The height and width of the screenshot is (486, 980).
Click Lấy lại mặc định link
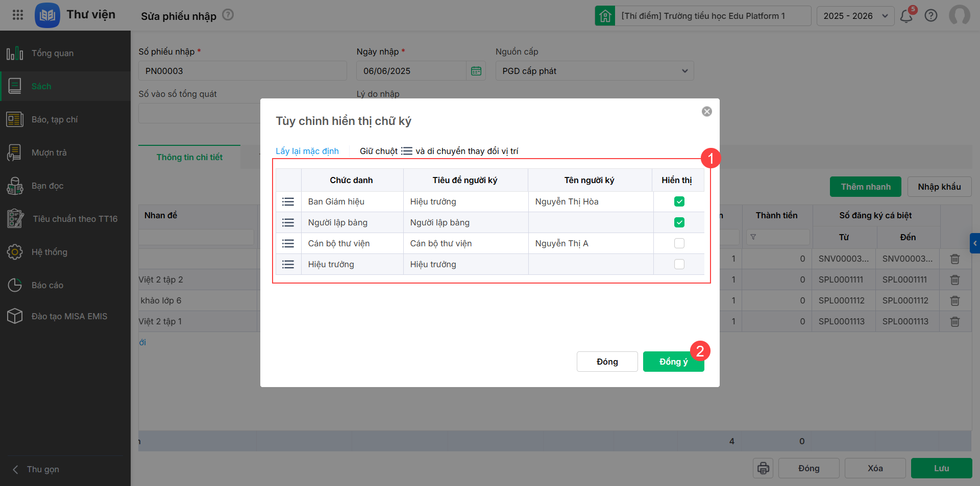click(x=307, y=151)
